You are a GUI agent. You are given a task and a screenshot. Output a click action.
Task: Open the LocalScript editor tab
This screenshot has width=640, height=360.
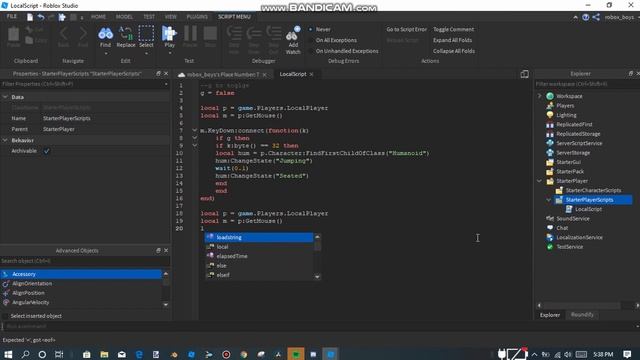[x=293, y=74]
